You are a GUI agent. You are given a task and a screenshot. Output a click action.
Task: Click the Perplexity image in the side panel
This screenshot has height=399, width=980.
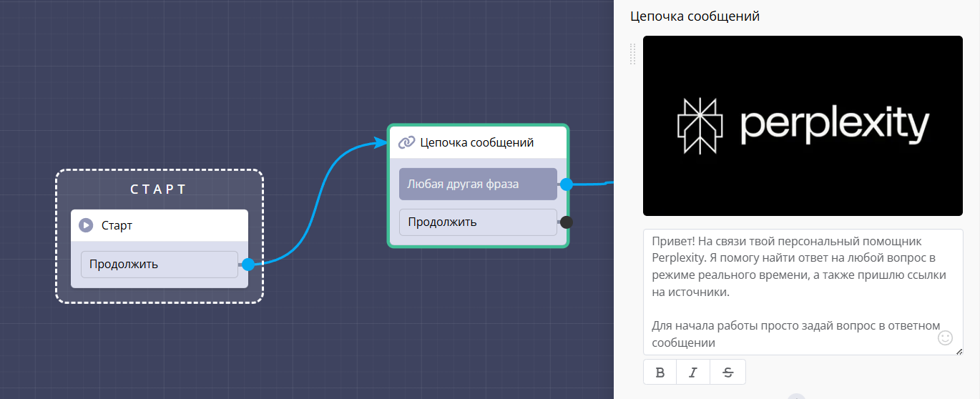click(803, 126)
